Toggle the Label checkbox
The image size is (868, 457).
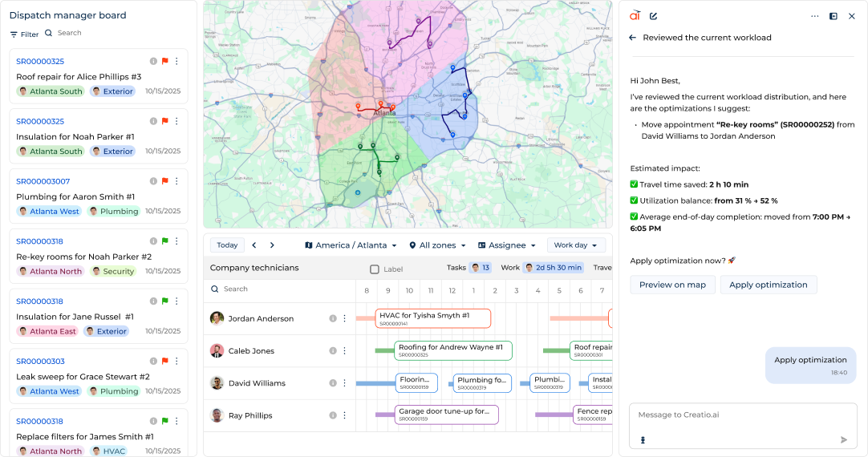click(375, 269)
